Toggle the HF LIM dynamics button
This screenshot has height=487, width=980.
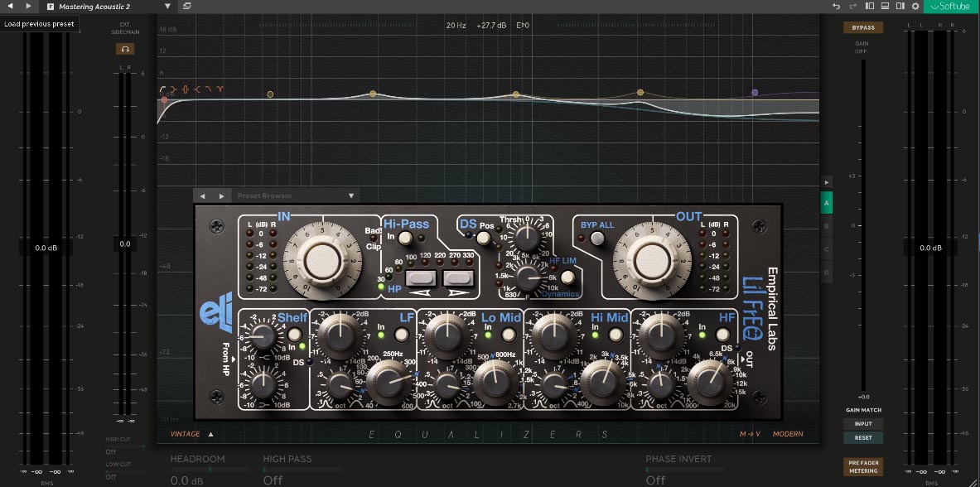[x=567, y=277]
